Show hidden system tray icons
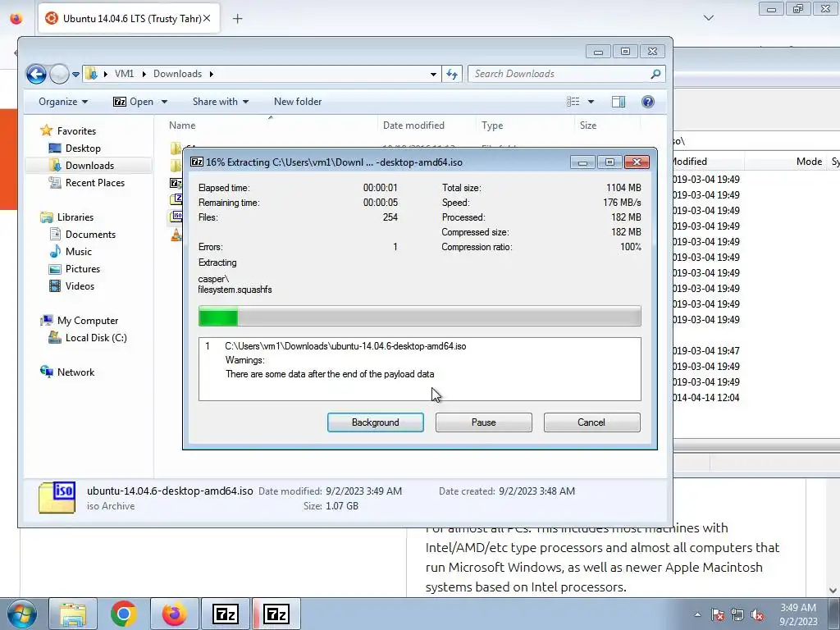Screen dimensions: 840x630 [x=697, y=615]
